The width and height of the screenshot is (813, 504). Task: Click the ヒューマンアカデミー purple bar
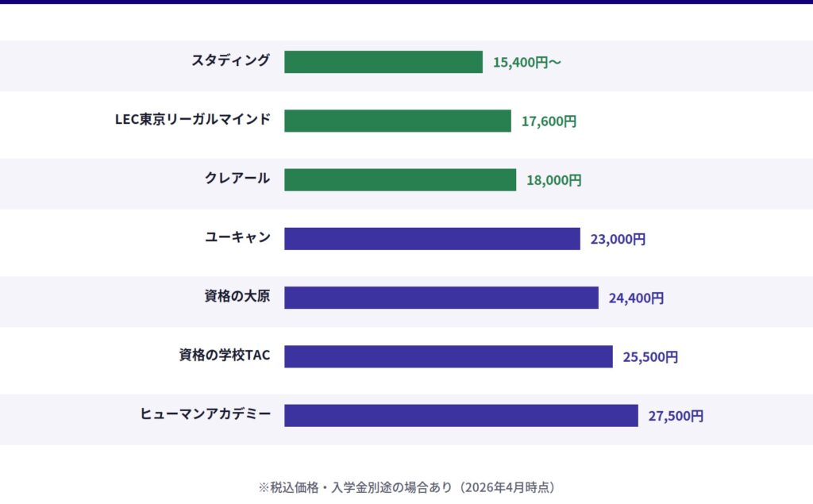tap(461, 415)
